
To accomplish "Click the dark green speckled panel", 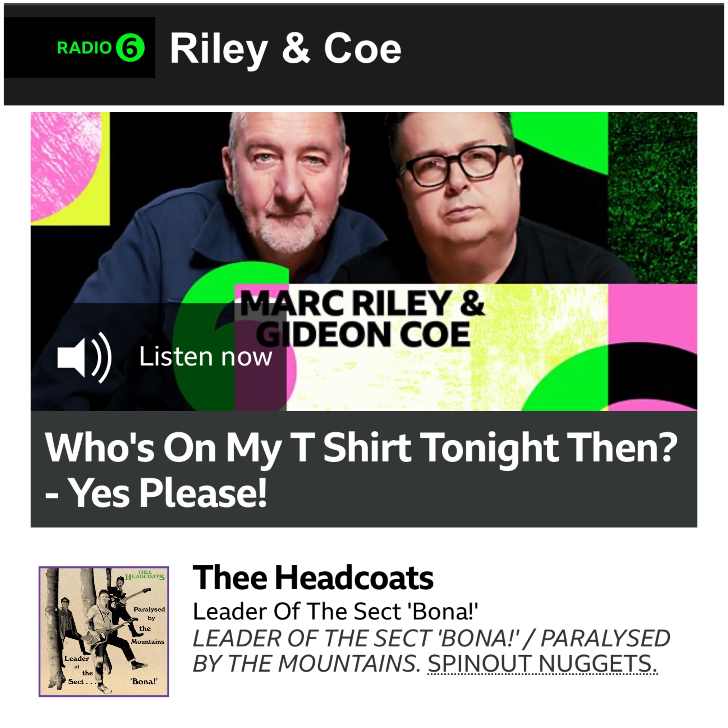I will pyautogui.click(x=652, y=198).
